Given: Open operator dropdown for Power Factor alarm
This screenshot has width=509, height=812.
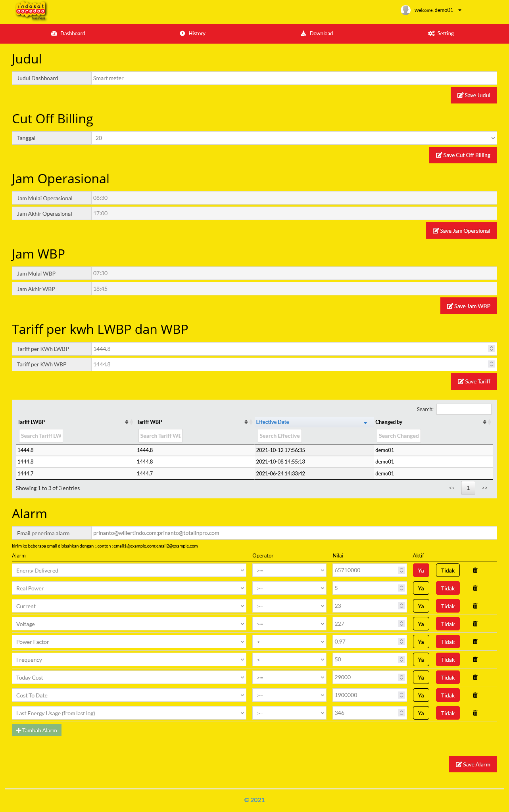Looking at the screenshot, I should 289,642.
